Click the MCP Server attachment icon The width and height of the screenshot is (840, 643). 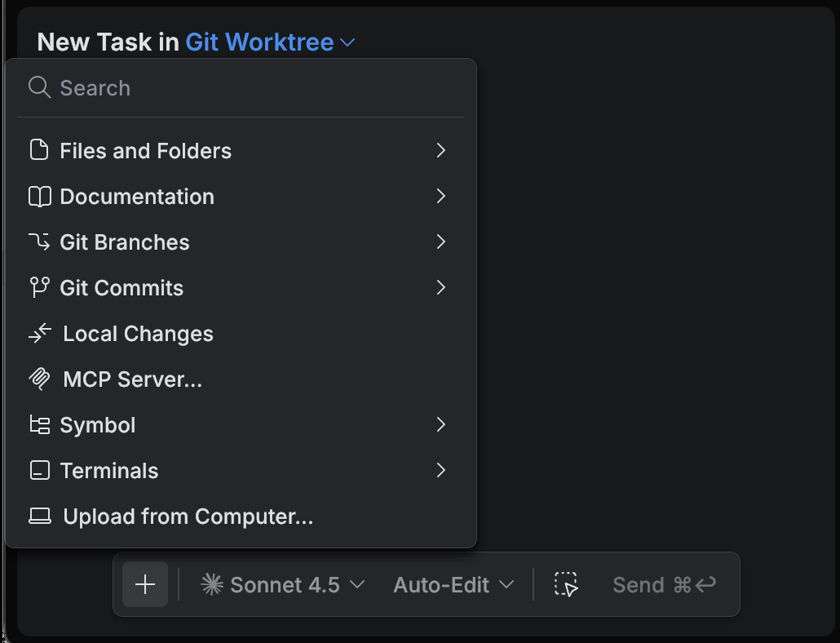(x=39, y=379)
